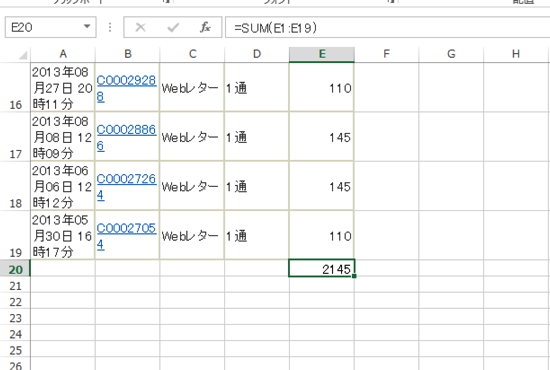The width and height of the screenshot is (550, 370).
Task: Select 1通 cell in row 18
Action: (257, 186)
